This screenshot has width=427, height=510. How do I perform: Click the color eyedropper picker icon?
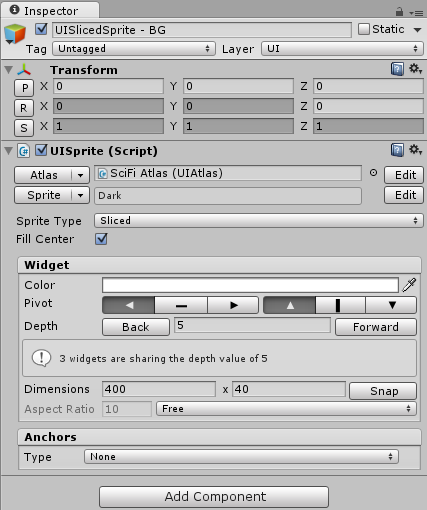tap(409, 285)
